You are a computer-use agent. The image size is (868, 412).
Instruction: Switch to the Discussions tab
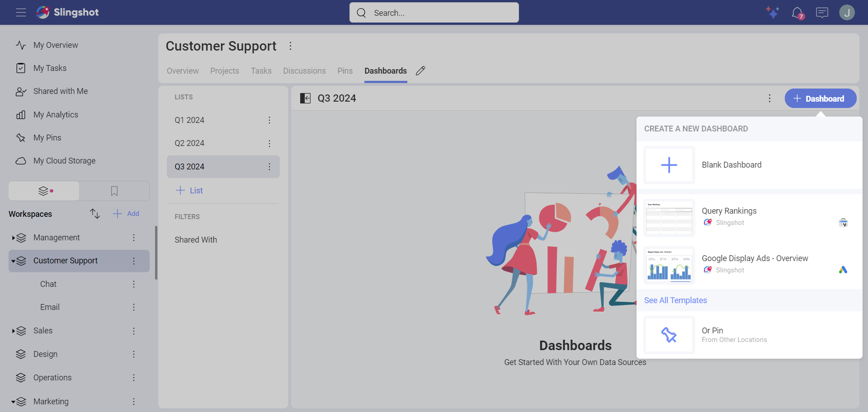pos(304,71)
